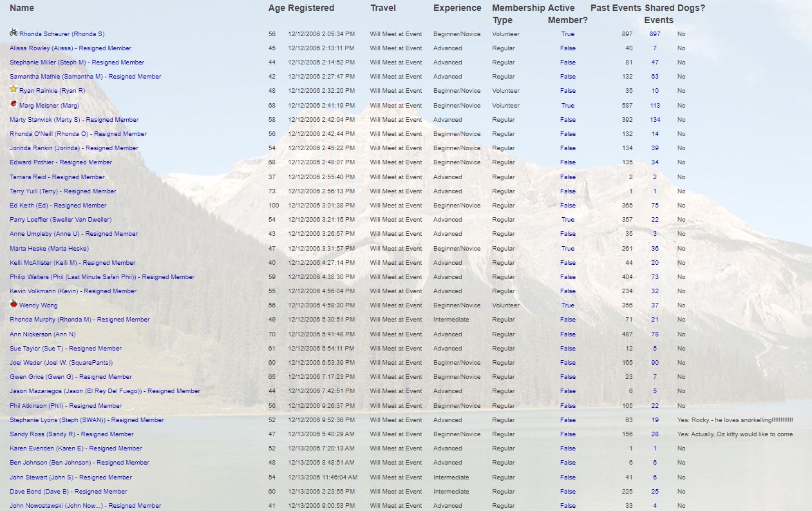
Task: Click the bicycle icon beside Rhonda Scheurer
Action: click(14, 32)
